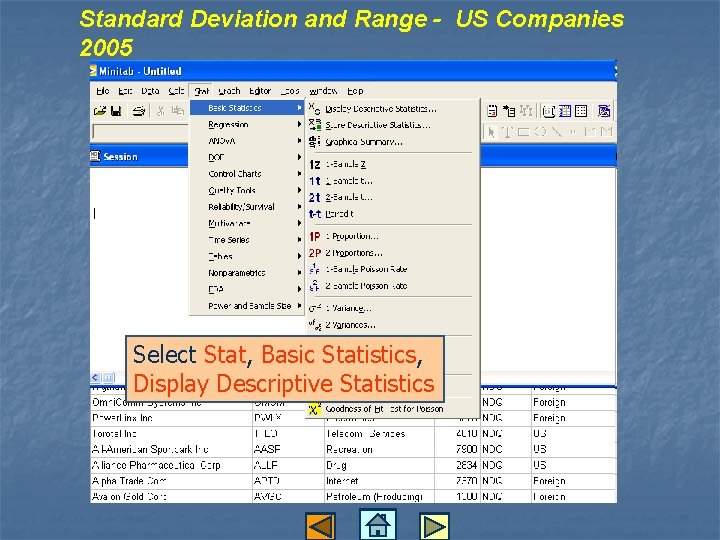Select the grayed polyline drawing tool
720x540 pixels.
point(590,132)
